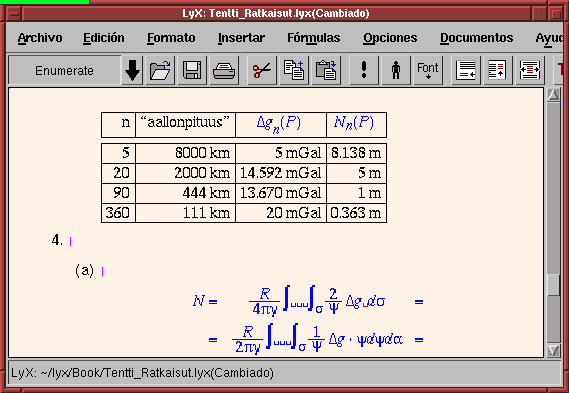
Task: Toggle the increase depth toolbar icon
Action: coord(530,70)
